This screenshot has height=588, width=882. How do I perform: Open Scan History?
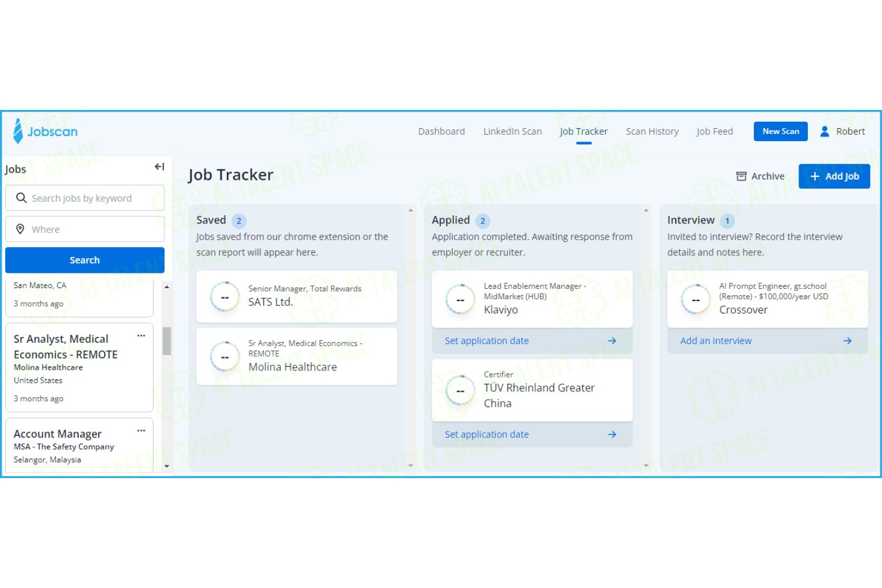click(x=652, y=131)
